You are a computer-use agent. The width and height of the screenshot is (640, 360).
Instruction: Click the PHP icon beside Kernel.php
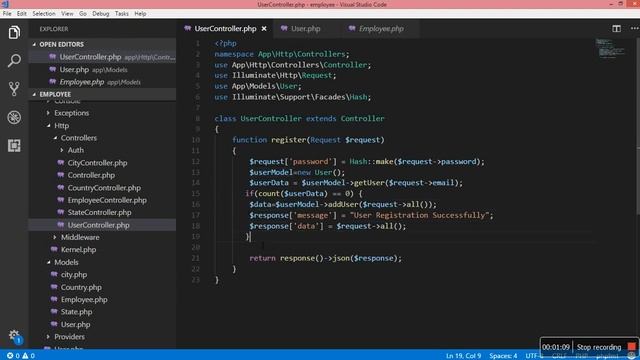click(54, 249)
